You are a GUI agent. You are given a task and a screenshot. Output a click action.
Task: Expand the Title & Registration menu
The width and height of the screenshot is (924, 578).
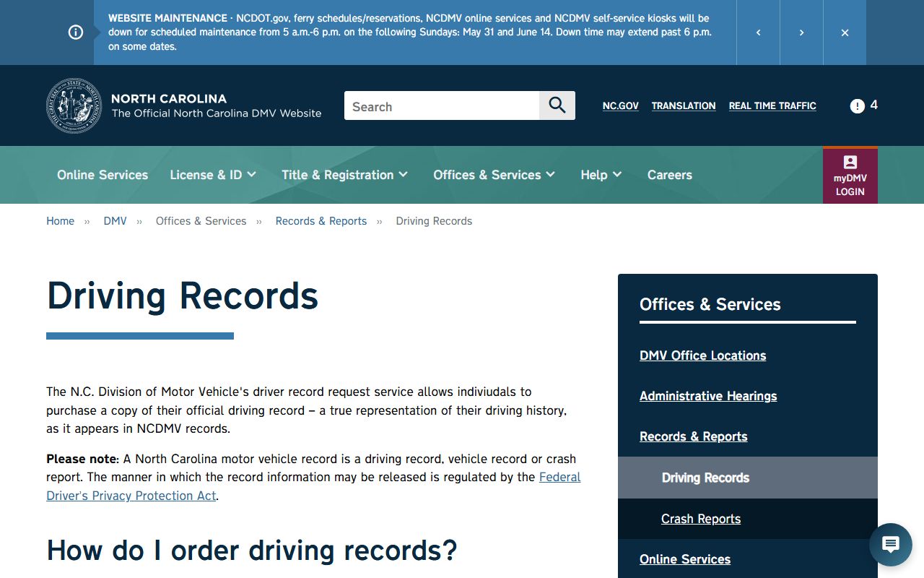tap(345, 175)
